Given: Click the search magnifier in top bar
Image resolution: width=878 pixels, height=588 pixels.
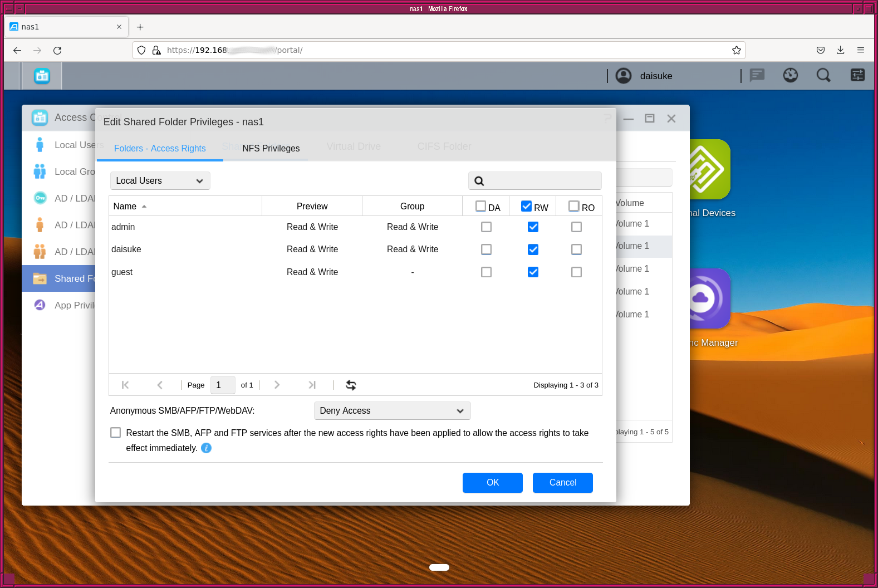Looking at the screenshot, I should click(x=823, y=75).
